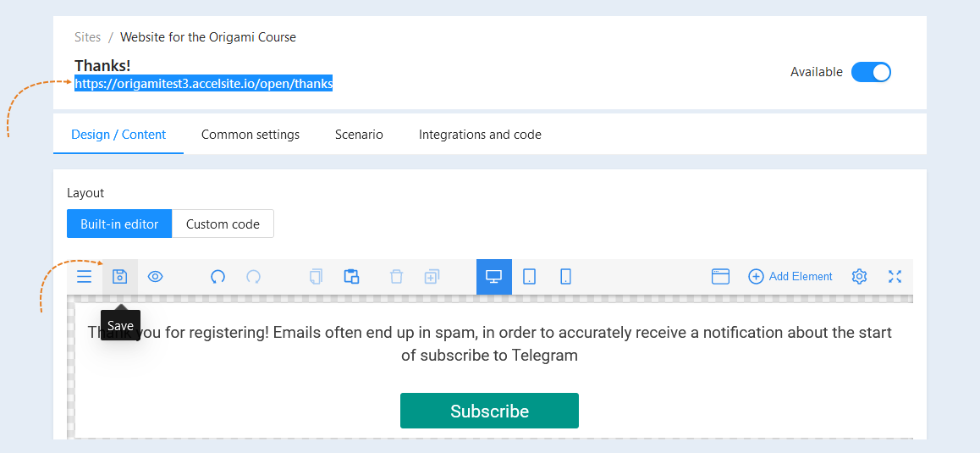Image resolution: width=980 pixels, height=453 pixels.
Task: Click the Save floppy disk icon
Action: tap(120, 277)
